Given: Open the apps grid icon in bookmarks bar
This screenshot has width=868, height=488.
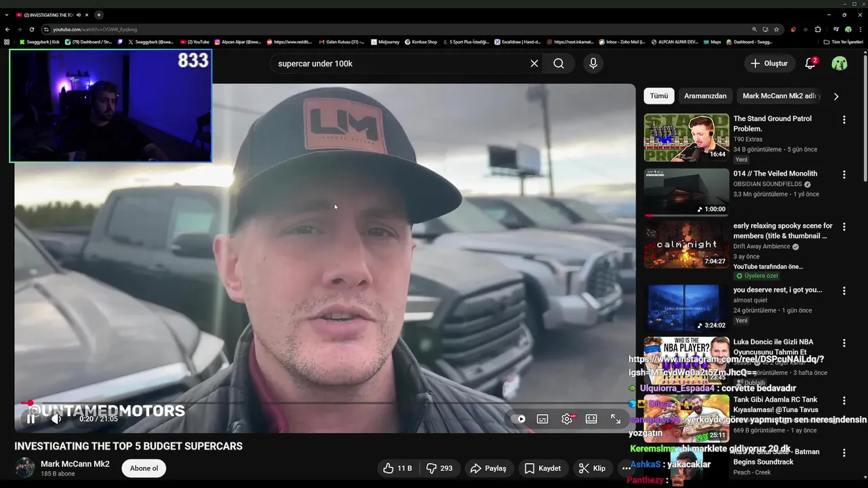Looking at the screenshot, I should [x=7, y=42].
